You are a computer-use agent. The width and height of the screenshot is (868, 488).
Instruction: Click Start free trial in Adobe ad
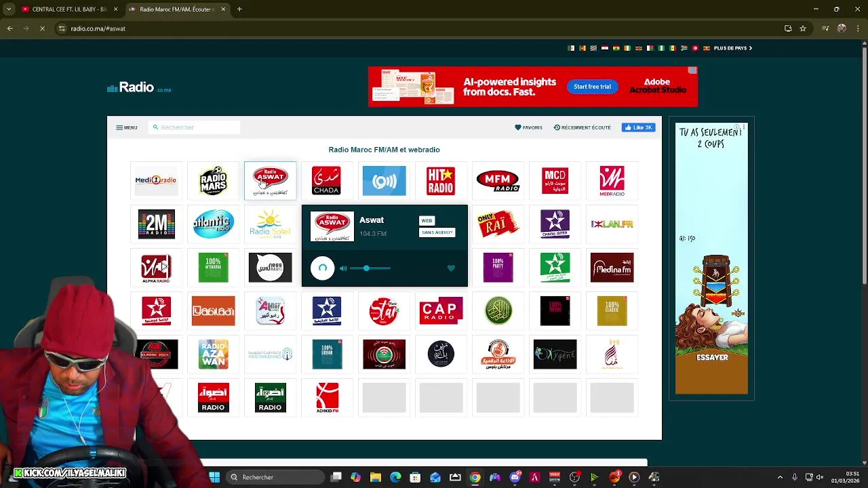click(x=592, y=87)
